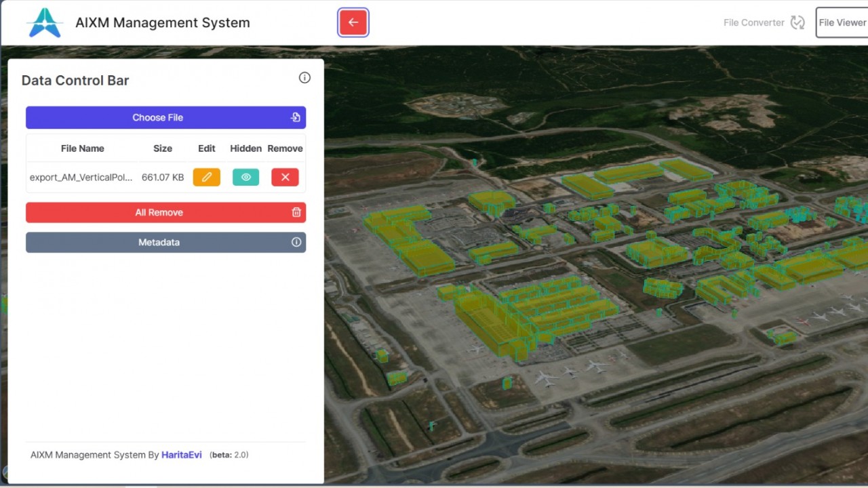Click the Size column header
This screenshot has width=868, height=488.
[x=163, y=148]
